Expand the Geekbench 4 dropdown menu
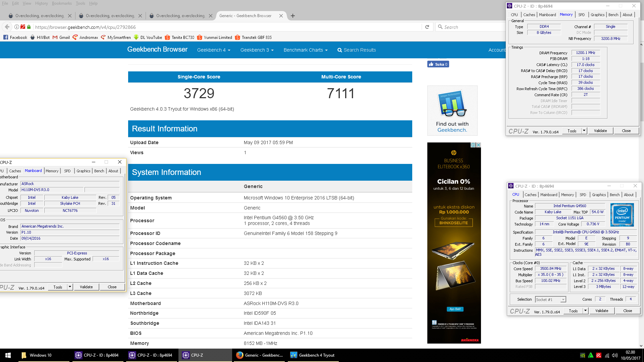The height and width of the screenshot is (362, 644). tap(214, 50)
